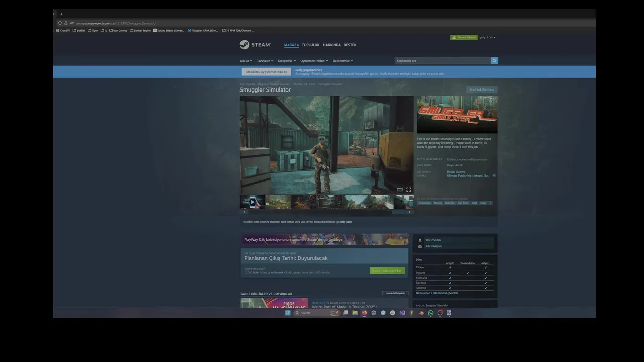Open WhatsApp from the taskbar
This screenshot has height=362, width=644.
430,313
